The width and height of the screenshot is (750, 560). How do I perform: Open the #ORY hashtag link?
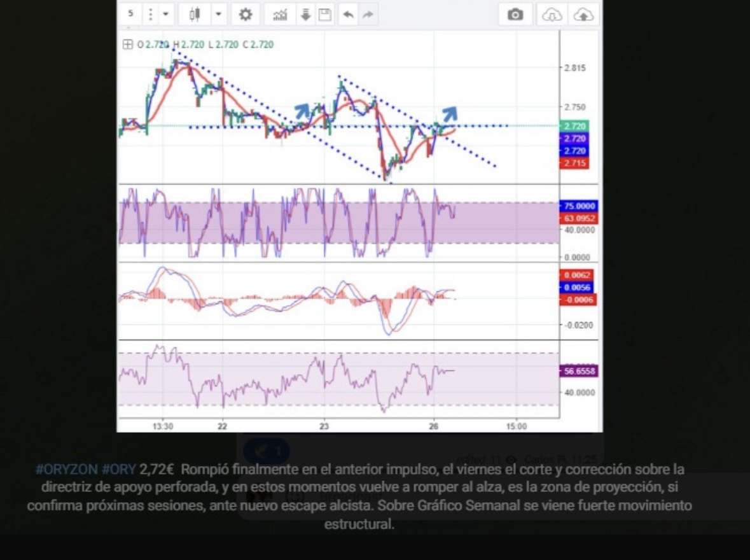point(118,469)
